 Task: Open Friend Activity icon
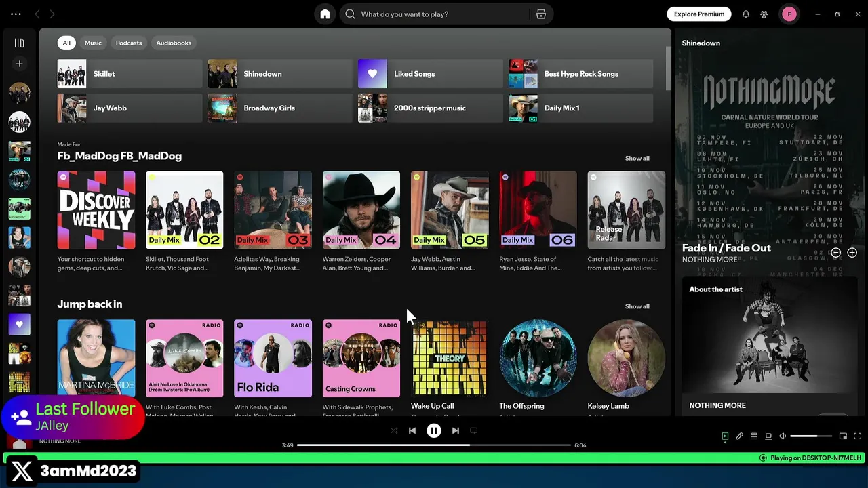pyautogui.click(x=764, y=14)
